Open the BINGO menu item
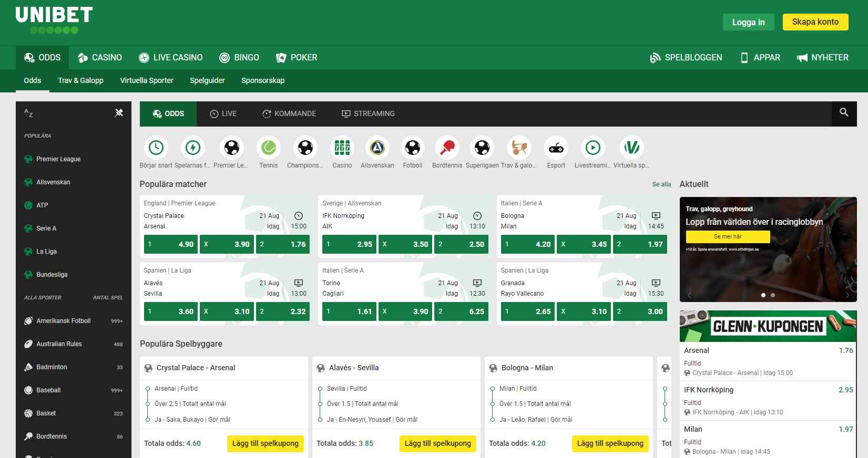868x458 pixels. click(x=239, y=57)
